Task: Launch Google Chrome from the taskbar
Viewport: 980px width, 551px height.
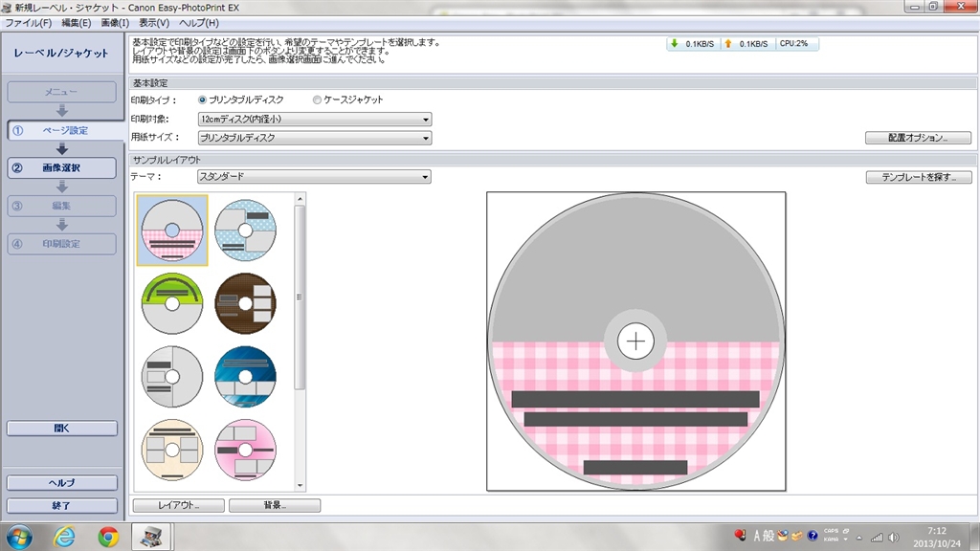Action: [108, 537]
